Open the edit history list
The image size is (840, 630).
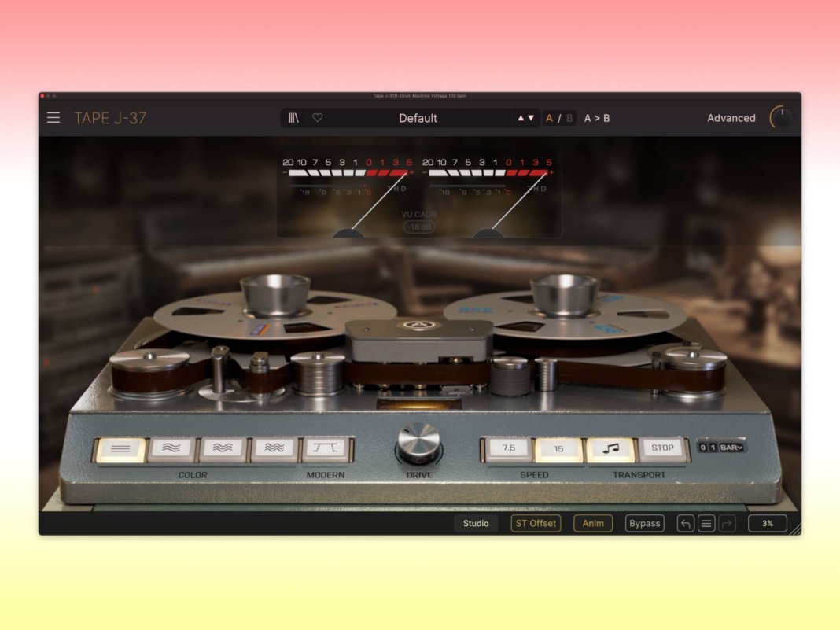pos(706,523)
